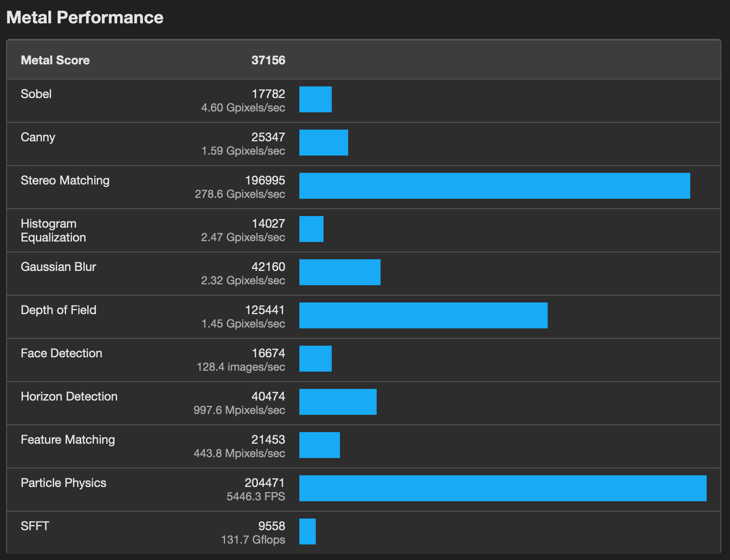Click the Stereo Matching performance bar
Viewport: 730px width, 560px height.
tap(495, 186)
